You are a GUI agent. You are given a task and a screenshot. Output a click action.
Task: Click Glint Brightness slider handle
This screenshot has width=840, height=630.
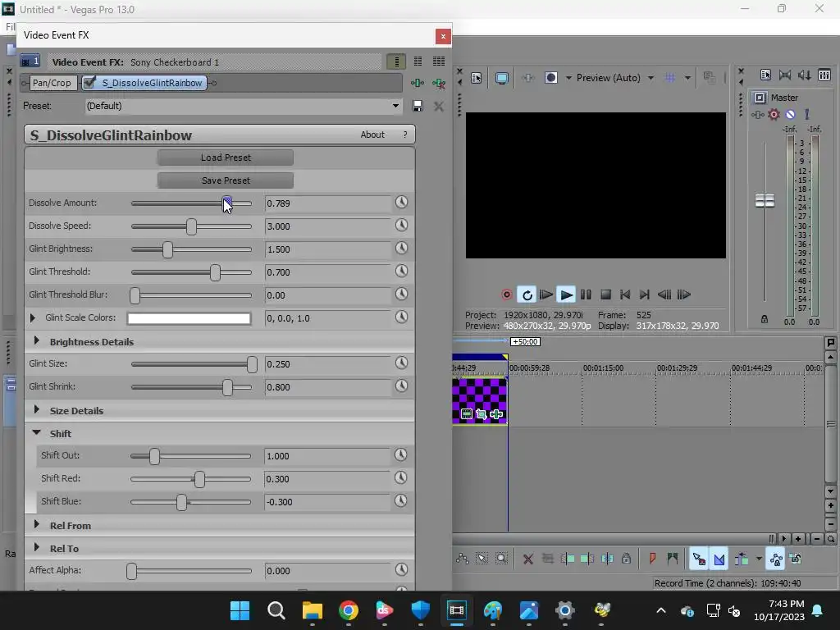coord(167,249)
